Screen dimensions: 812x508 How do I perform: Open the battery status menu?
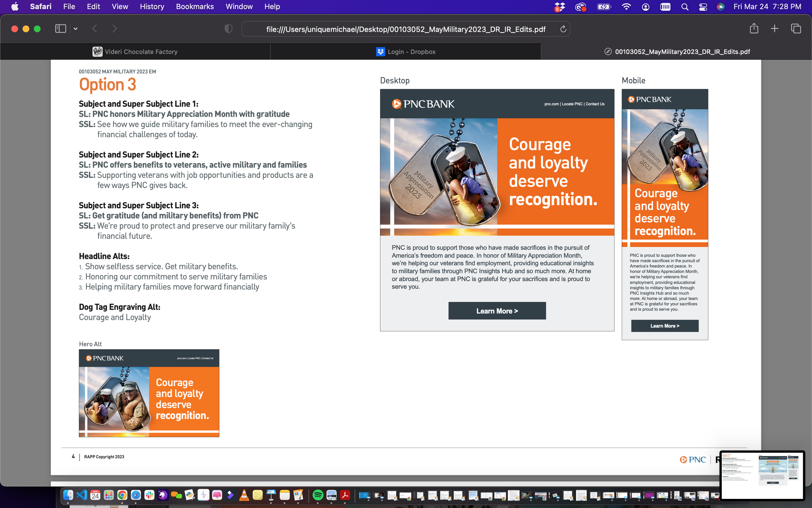[604, 7]
